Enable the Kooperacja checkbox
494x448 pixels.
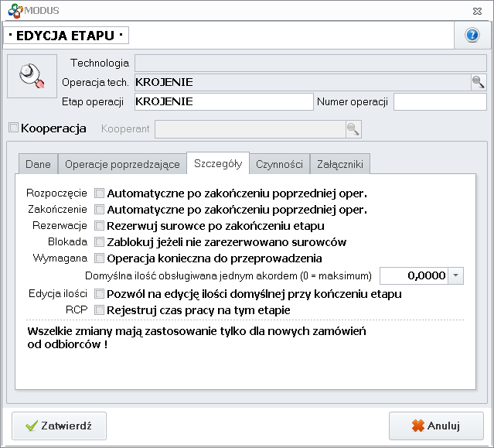[13, 128]
